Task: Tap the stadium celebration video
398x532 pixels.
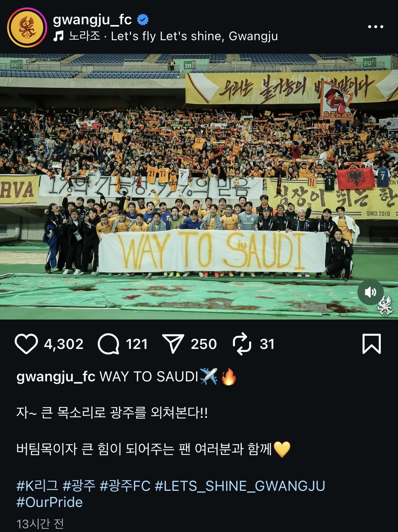Action: tap(199, 186)
